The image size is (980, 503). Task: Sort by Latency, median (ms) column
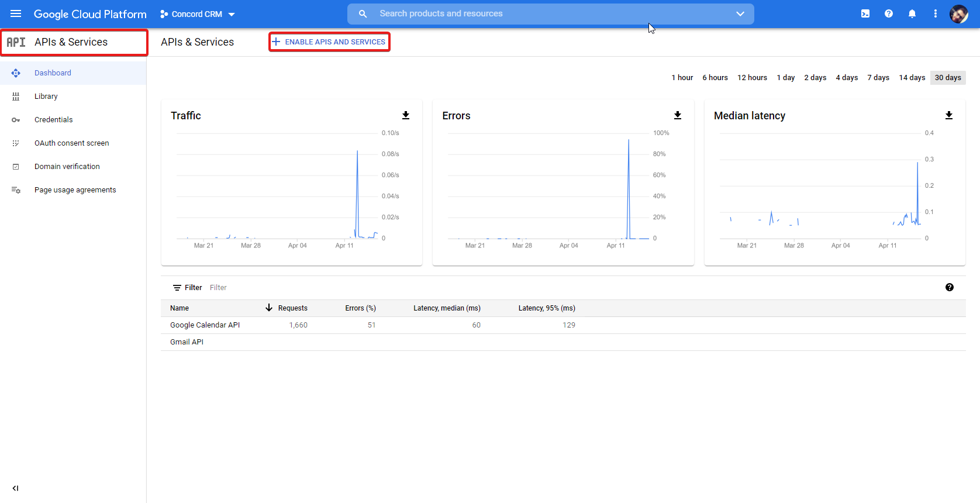point(447,308)
